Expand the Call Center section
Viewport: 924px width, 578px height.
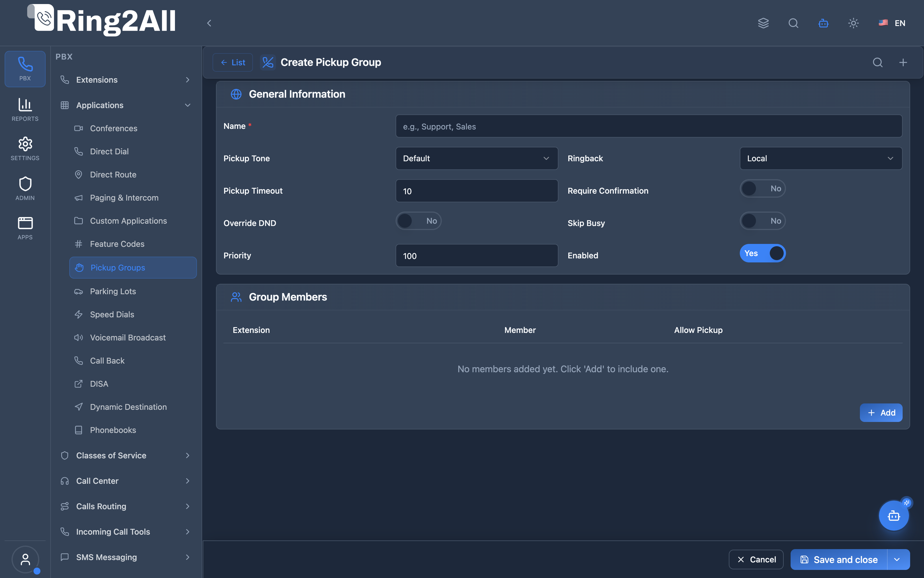tap(125, 481)
